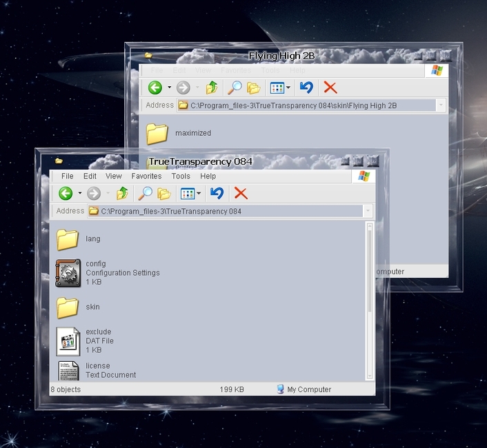
Task: Click Windows flag logo in TrueTransparency 084 window
Action: click(x=364, y=176)
